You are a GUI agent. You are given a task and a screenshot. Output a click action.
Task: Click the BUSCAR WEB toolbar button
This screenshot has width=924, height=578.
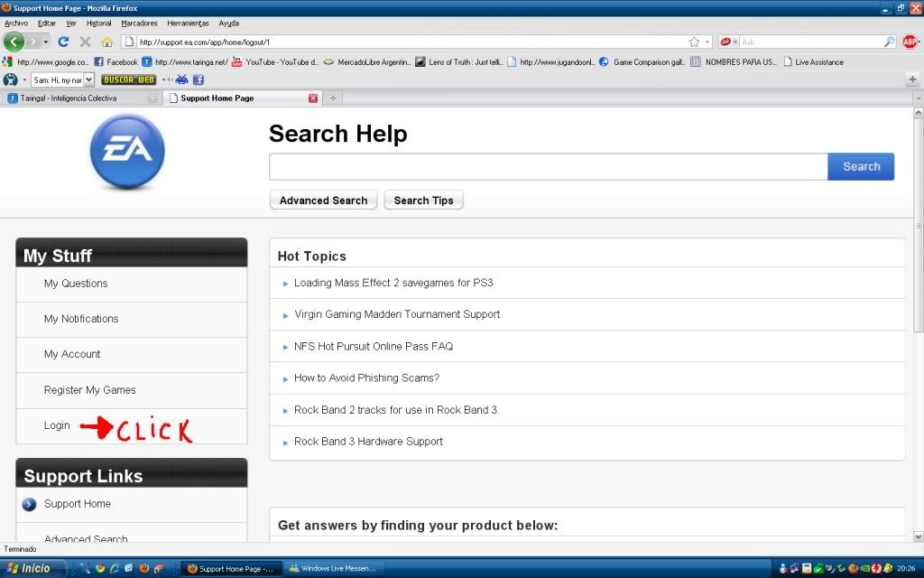(128, 79)
